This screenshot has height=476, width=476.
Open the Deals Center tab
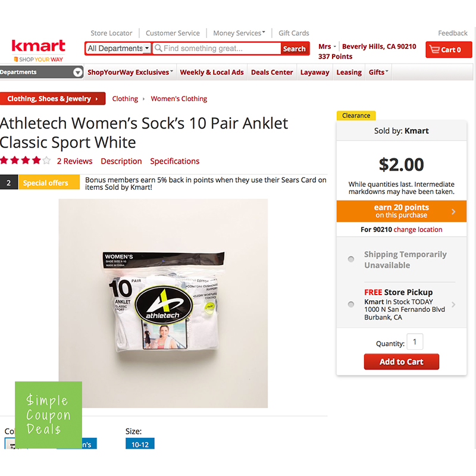click(x=272, y=72)
